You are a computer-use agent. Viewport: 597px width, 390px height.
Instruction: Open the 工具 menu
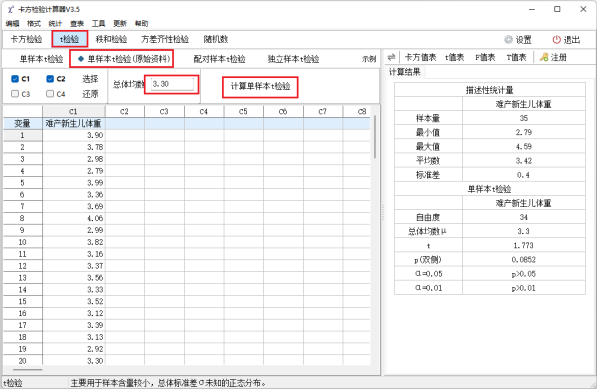(98, 24)
